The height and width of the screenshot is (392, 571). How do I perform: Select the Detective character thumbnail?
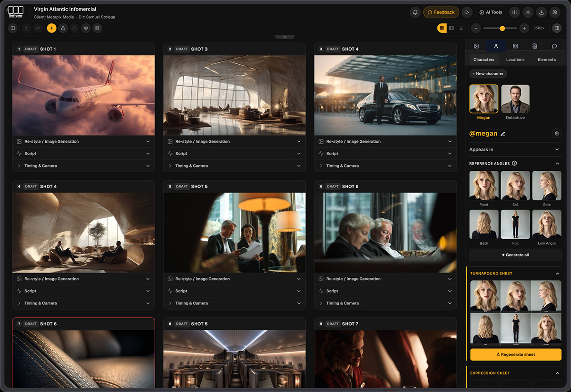(515, 99)
